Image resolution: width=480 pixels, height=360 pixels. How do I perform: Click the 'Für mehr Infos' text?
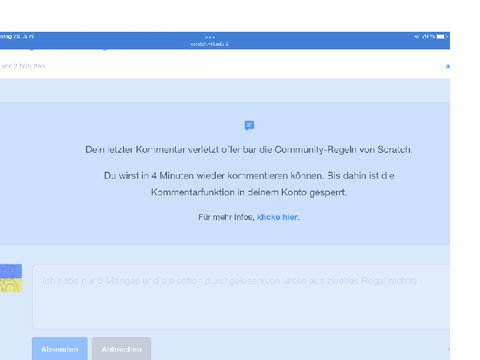pyautogui.click(x=226, y=217)
